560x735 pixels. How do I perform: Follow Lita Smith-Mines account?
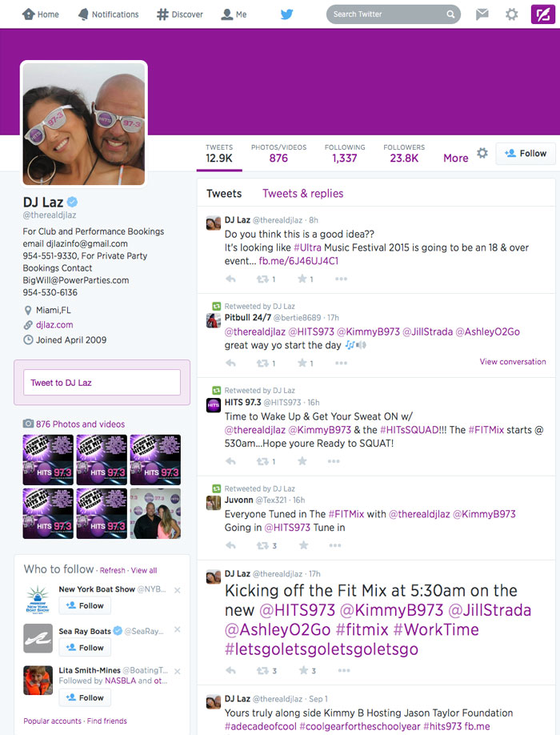pos(85,697)
